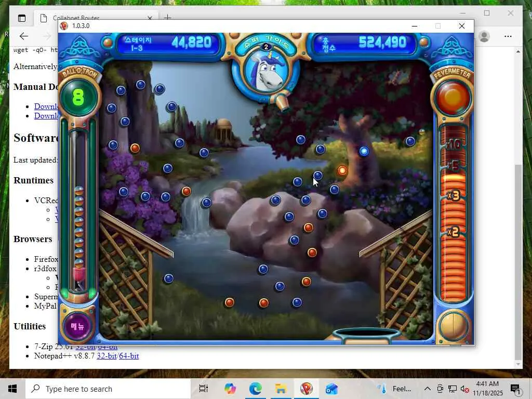Open the clock showing 4:41 AM

click(487, 389)
